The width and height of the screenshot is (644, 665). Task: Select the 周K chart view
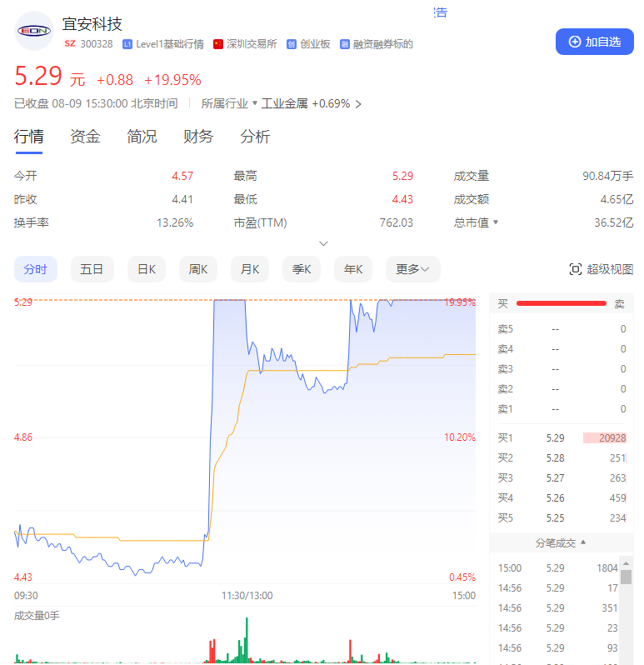pos(198,269)
